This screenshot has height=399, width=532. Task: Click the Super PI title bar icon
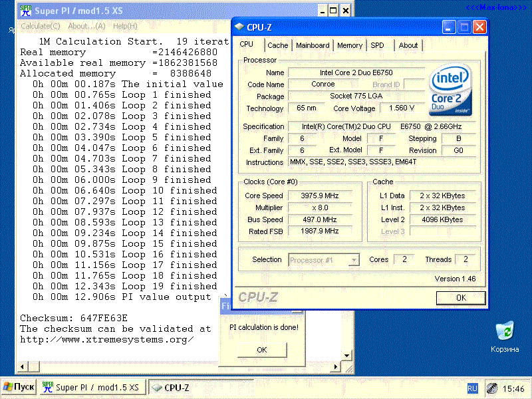25,11
